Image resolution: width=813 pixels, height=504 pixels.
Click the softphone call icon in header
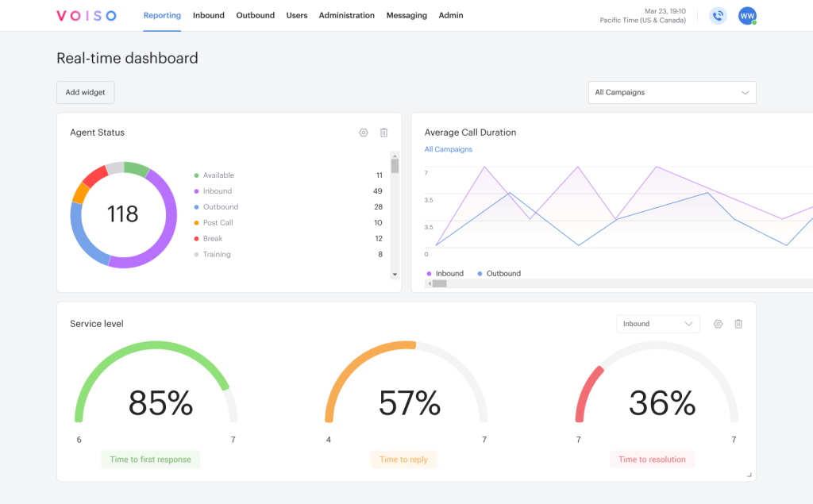coord(718,16)
